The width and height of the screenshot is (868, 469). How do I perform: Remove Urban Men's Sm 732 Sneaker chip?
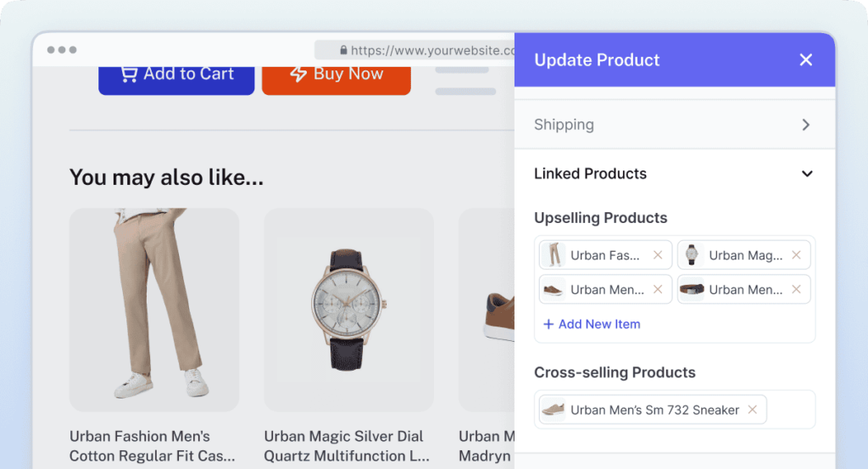tap(752, 410)
